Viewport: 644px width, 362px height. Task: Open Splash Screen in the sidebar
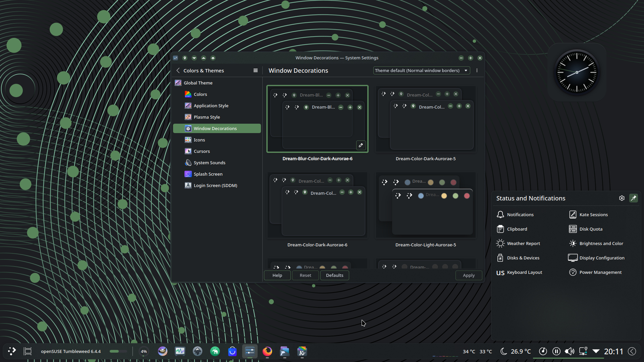coord(217,174)
